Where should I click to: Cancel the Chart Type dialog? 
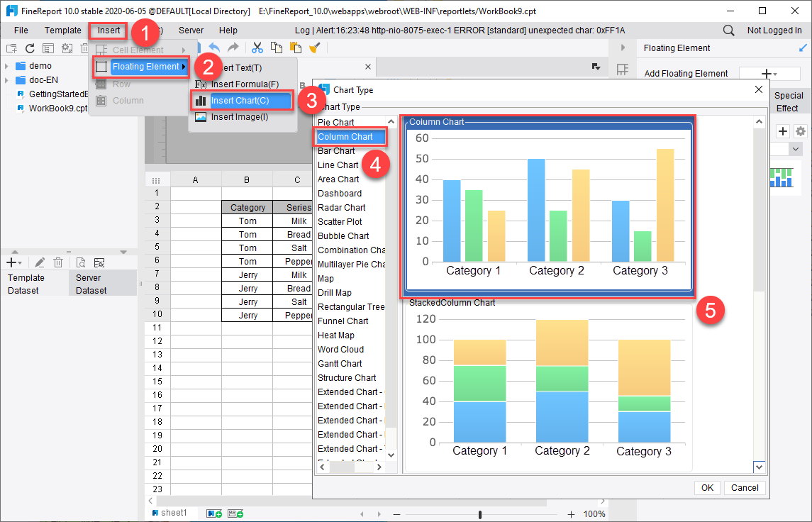click(x=744, y=487)
